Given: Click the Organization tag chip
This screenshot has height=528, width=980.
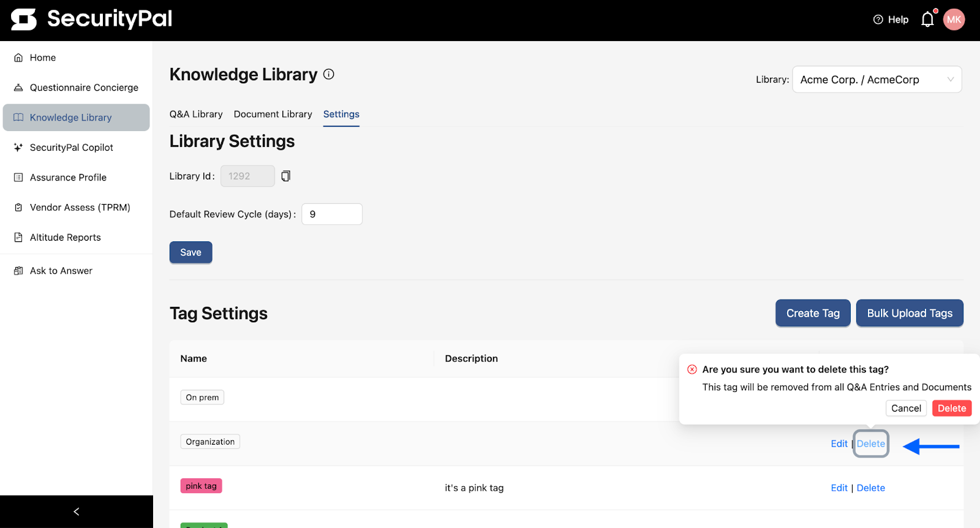Looking at the screenshot, I should (210, 442).
